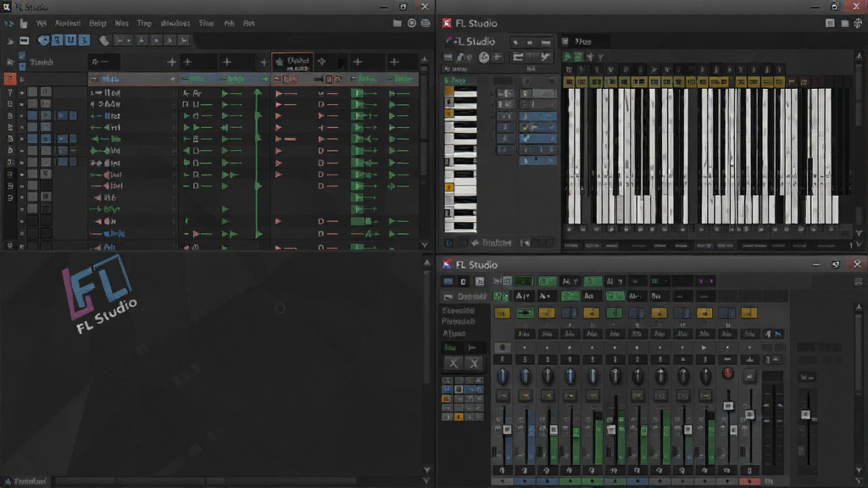The height and width of the screenshot is (488, 868).
Task: Click the fader handle below the red knob
Action: coord(728,406)
